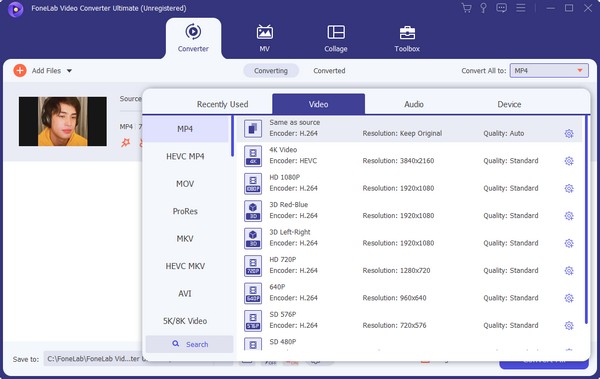Open the Collage layout icon
The height and width of the screenshot is (379, 600).
(x=336, y=32)
